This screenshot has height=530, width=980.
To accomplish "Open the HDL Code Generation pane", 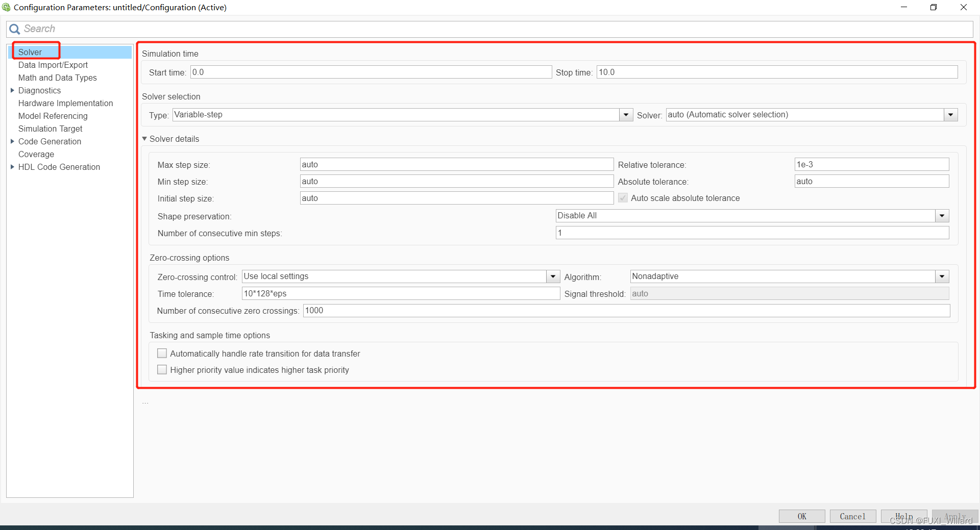I will pyautogui.click(x=59, y=167).
